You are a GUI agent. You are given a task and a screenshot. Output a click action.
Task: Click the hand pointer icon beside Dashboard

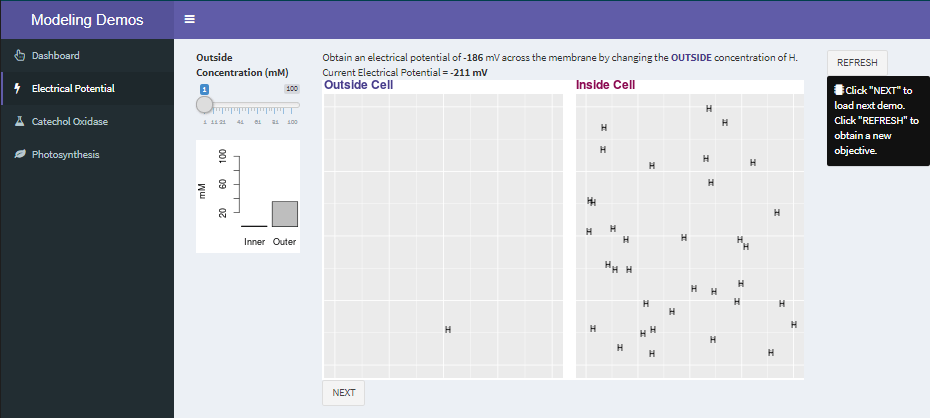19,55
